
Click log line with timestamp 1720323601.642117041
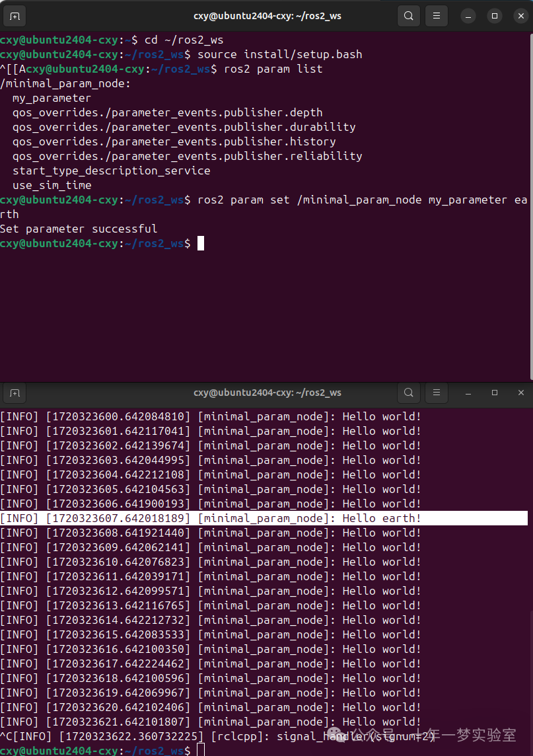211,431
